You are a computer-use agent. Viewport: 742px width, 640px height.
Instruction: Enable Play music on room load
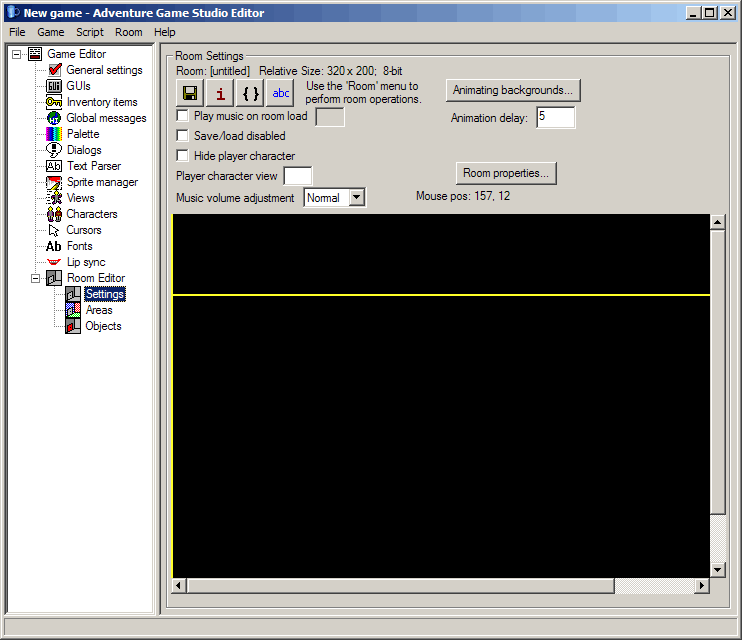point(182,116)
